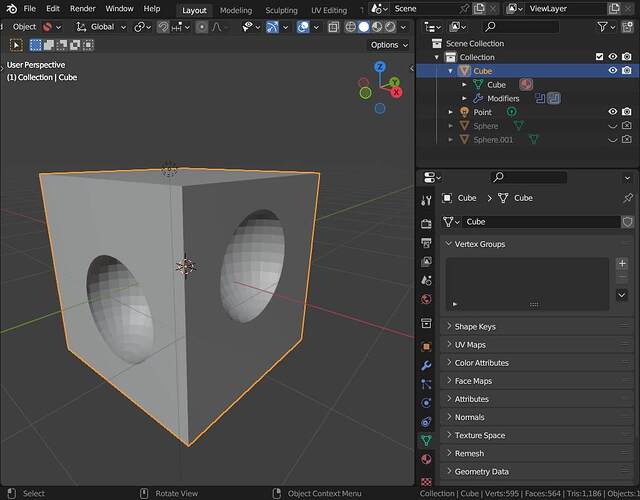Toggle proportional editing in viewport header
The width and height of the screenshot is (640, 500).
click(201, 27)
